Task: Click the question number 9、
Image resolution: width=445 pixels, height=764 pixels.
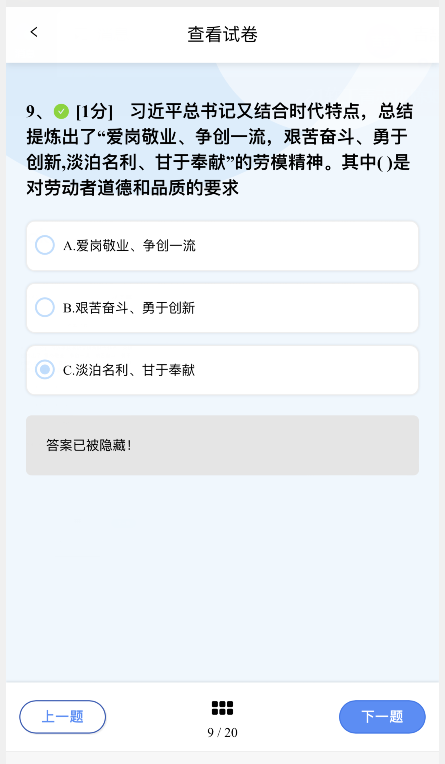Action: (38, 112)
